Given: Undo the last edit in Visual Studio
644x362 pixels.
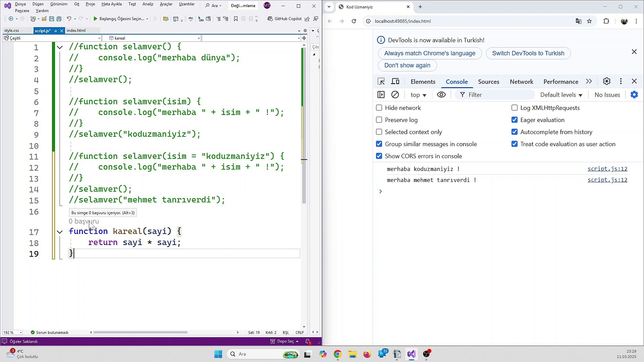Looking at the screenshot, I should 69,19.
